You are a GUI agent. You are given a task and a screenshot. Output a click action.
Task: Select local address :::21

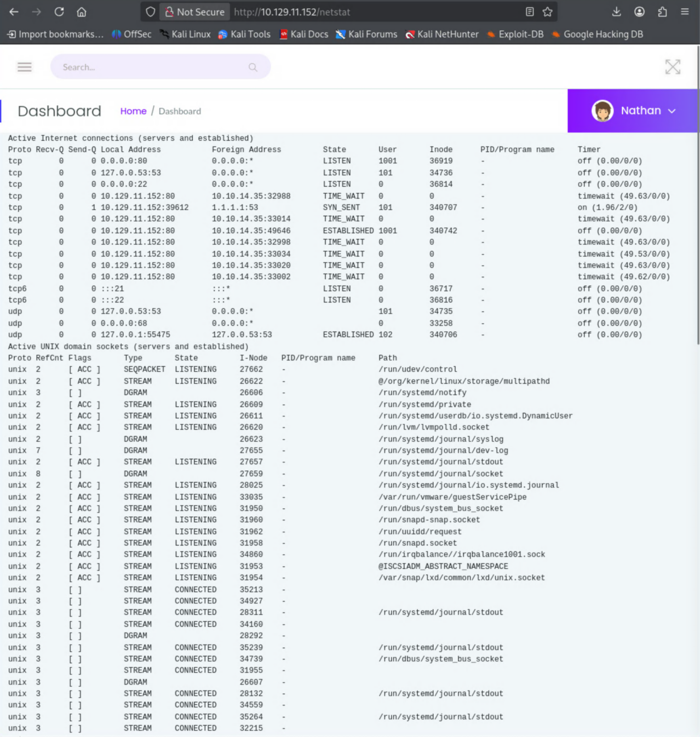click(x=112, y=289)
